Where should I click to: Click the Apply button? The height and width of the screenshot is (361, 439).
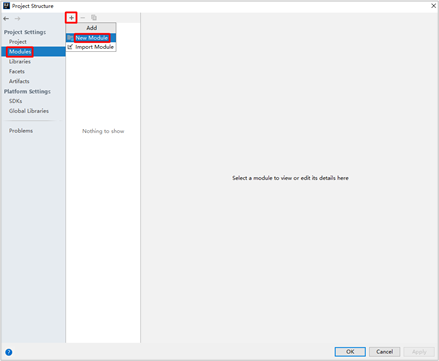pos(419,352)
